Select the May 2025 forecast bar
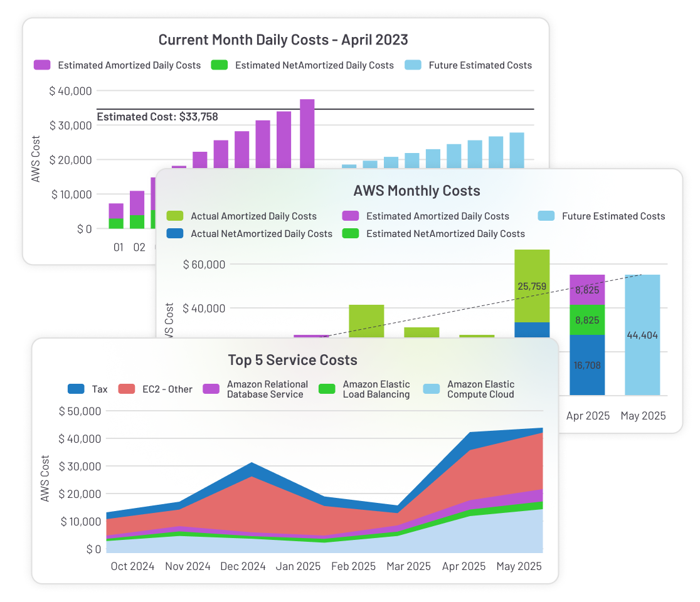The image size is (700, 602). [x=643, y=335]
